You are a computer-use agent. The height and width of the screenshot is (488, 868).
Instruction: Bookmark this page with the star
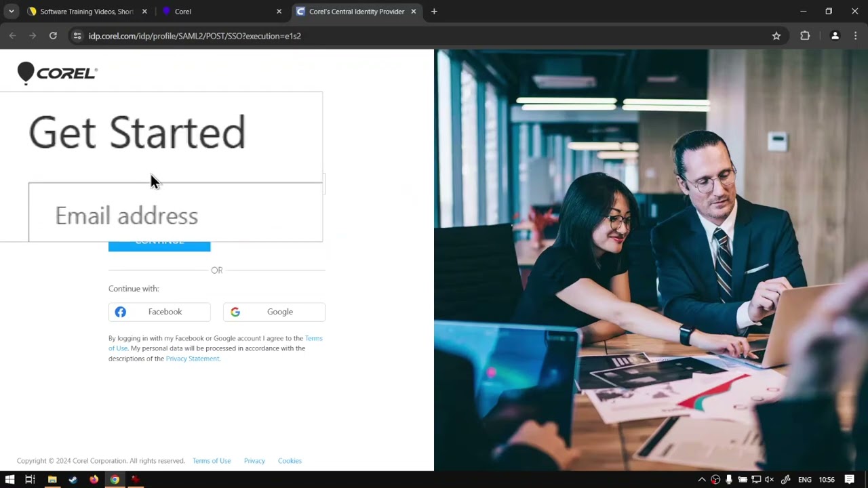(x=776, y=36)
